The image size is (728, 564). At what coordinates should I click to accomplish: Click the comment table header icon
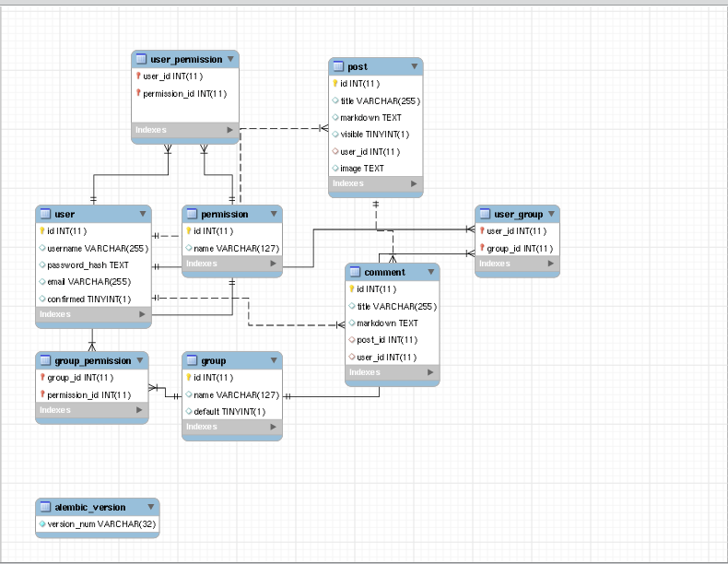pyautogui.click(x=355, y=272)
